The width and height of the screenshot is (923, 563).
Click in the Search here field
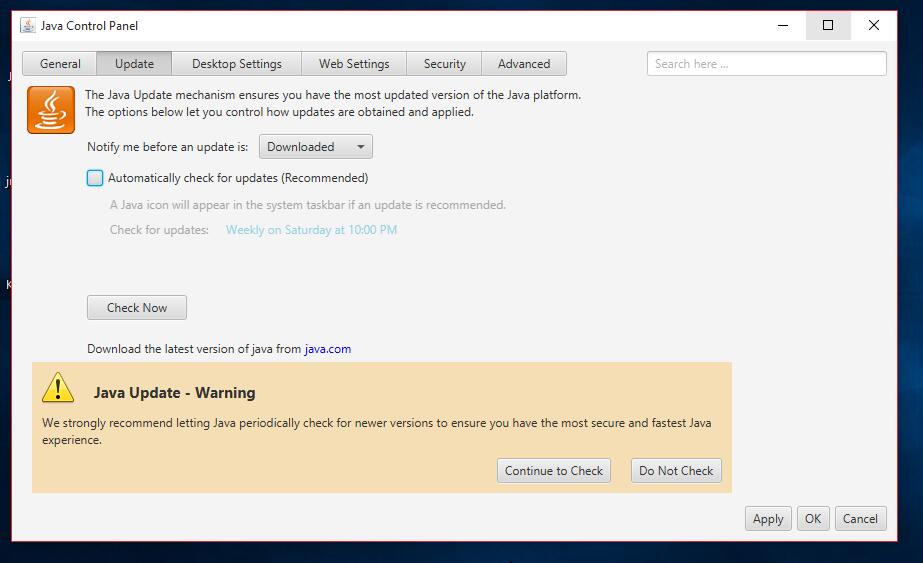(766, 64)
